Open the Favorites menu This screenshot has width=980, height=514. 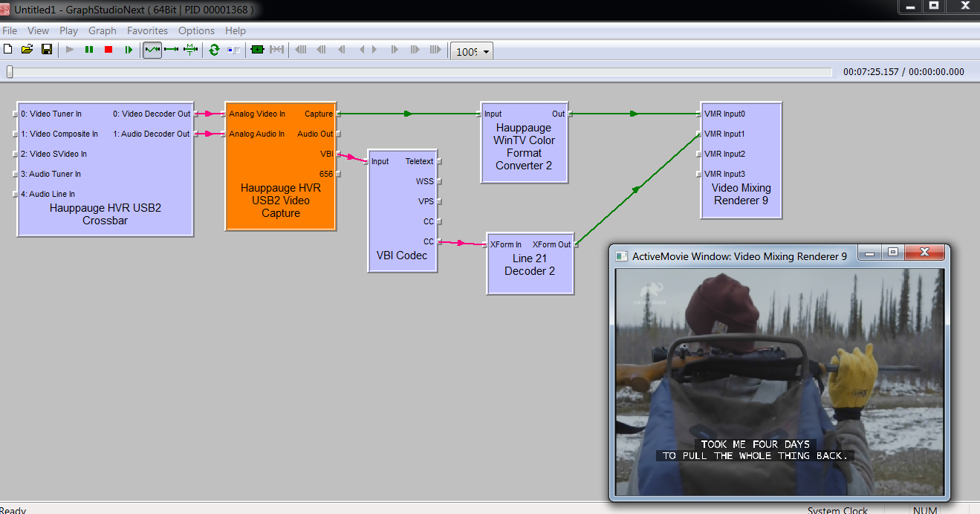[147, 30]
